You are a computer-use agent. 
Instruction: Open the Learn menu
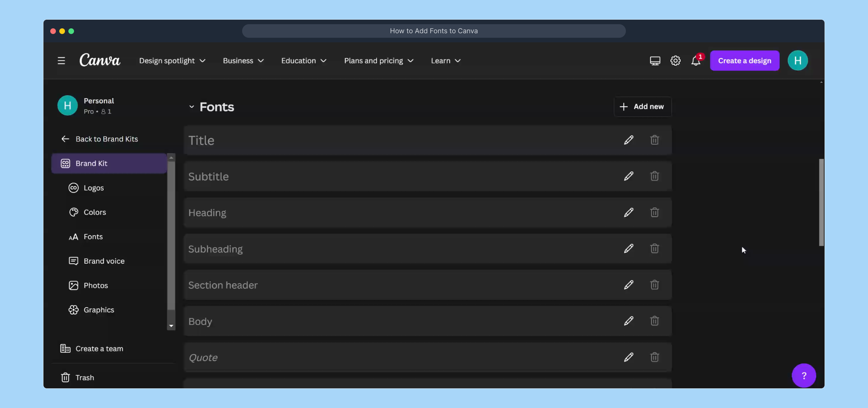point(445,60)
